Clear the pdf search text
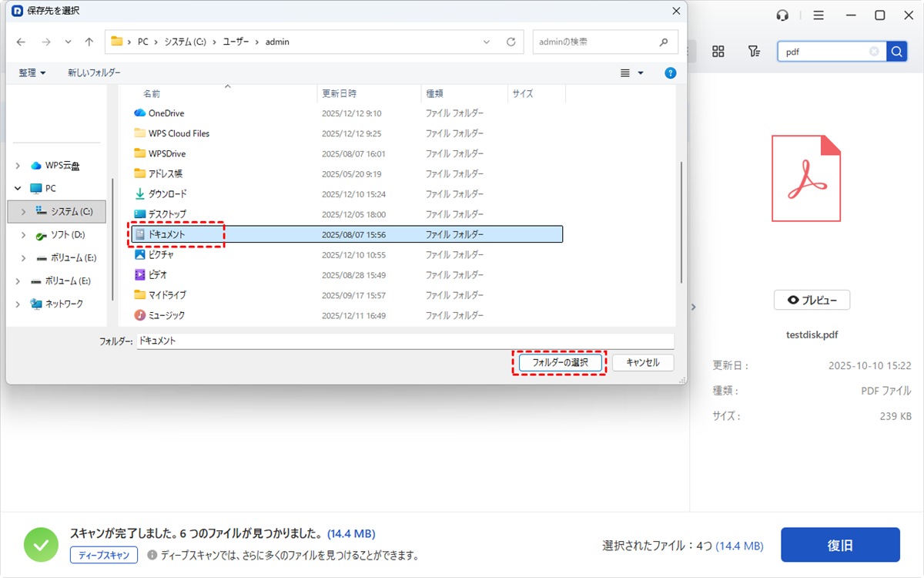Viewport: 924px width, 578px height. pyautogui.click(x=874, y=52)
